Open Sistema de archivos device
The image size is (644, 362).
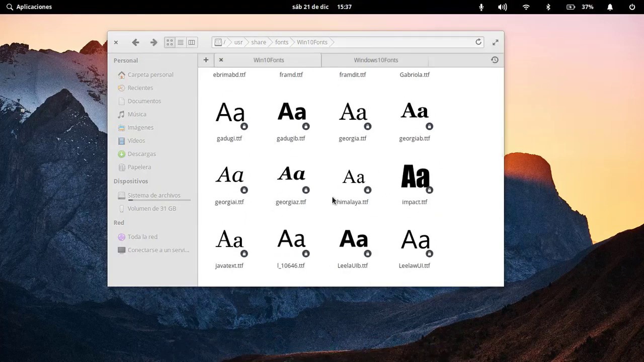click(153, 196)
